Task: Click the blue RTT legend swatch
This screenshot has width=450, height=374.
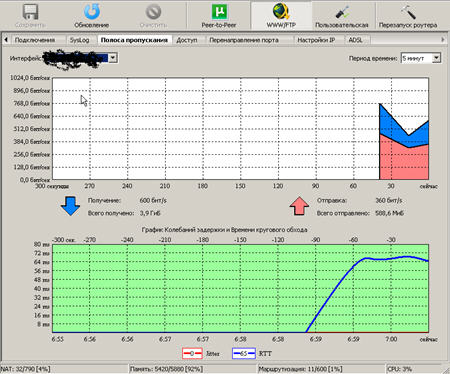Action: tap(244, 353)
